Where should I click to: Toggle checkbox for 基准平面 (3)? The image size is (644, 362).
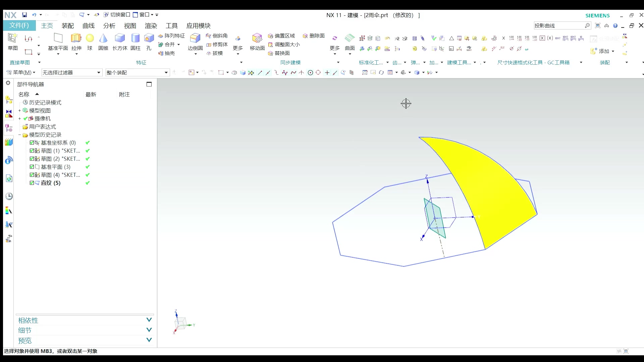coord(32,167)
